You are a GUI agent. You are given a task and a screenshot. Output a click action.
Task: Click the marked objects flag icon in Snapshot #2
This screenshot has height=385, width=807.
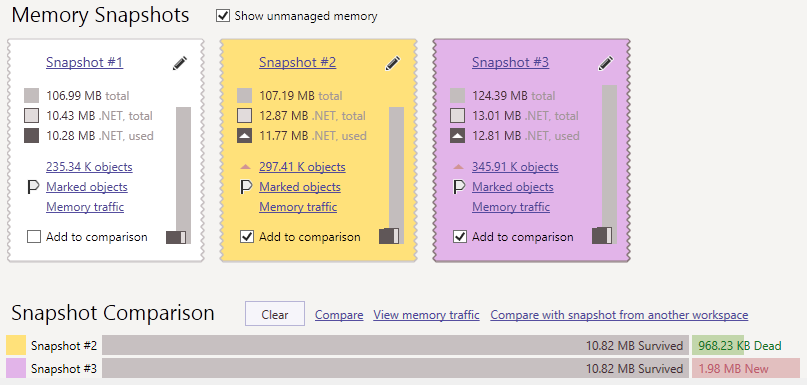point(246,187)
